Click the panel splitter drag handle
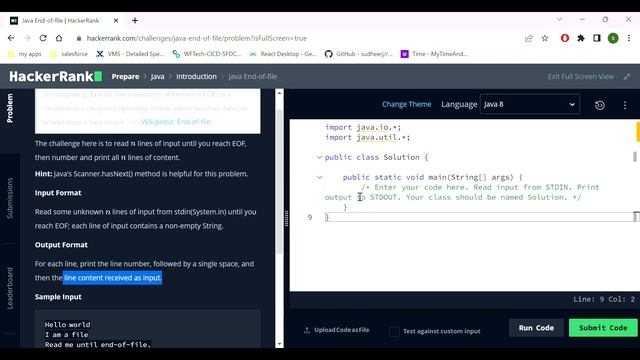640x360 pixels. click(x=287, y=218)
